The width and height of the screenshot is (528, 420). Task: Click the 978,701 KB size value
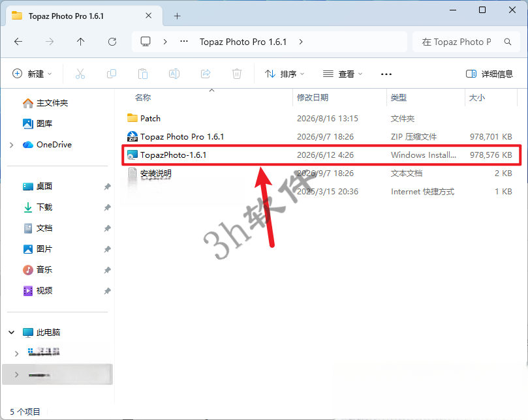tap(491, 137)
